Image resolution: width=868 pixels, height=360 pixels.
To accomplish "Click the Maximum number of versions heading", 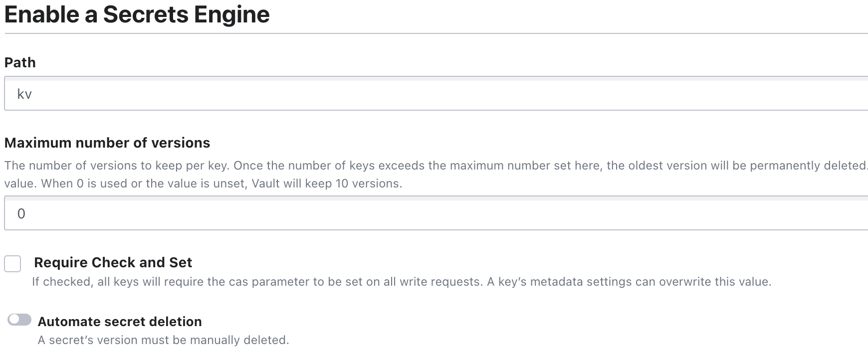I will [106, 143].
